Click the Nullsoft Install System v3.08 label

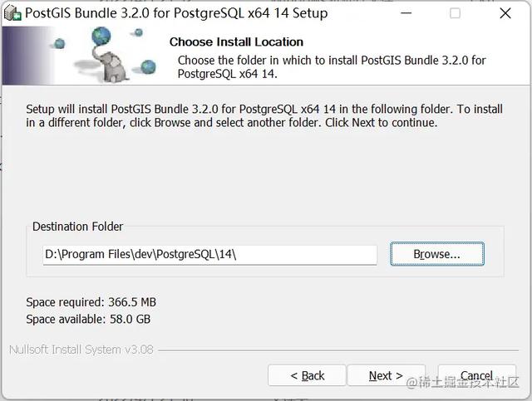point(81,350)
